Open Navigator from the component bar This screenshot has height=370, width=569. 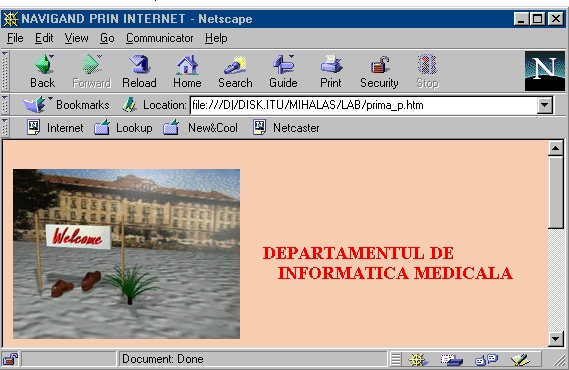418,359
